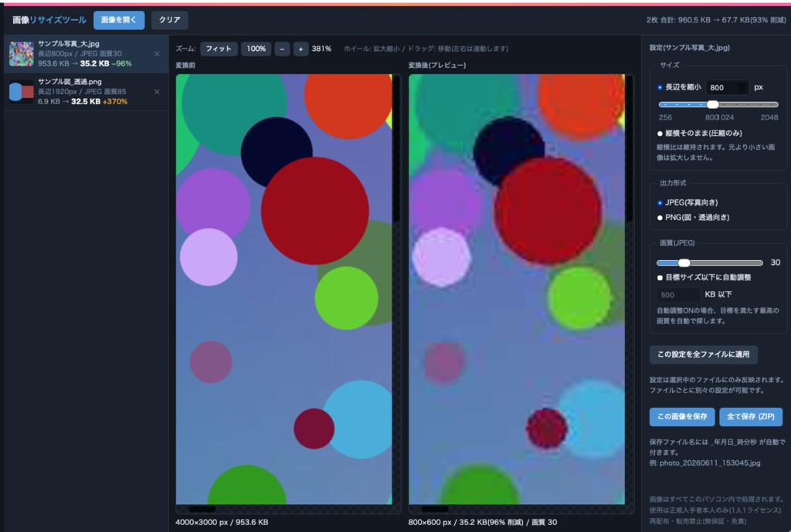
Task: Click the horizontal scrollbar under 変換前 image
Action: tap(202, 510)
